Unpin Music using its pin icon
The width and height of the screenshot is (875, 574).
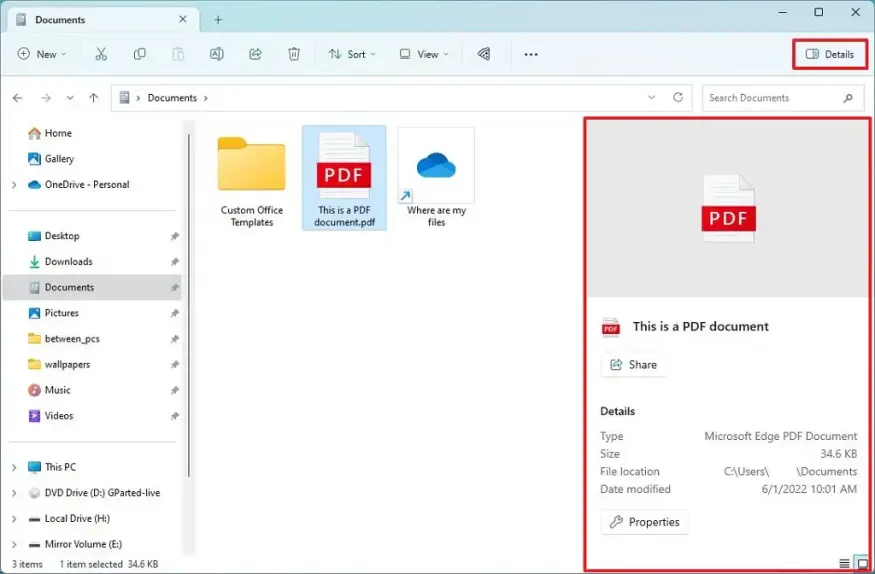(175, 390)
